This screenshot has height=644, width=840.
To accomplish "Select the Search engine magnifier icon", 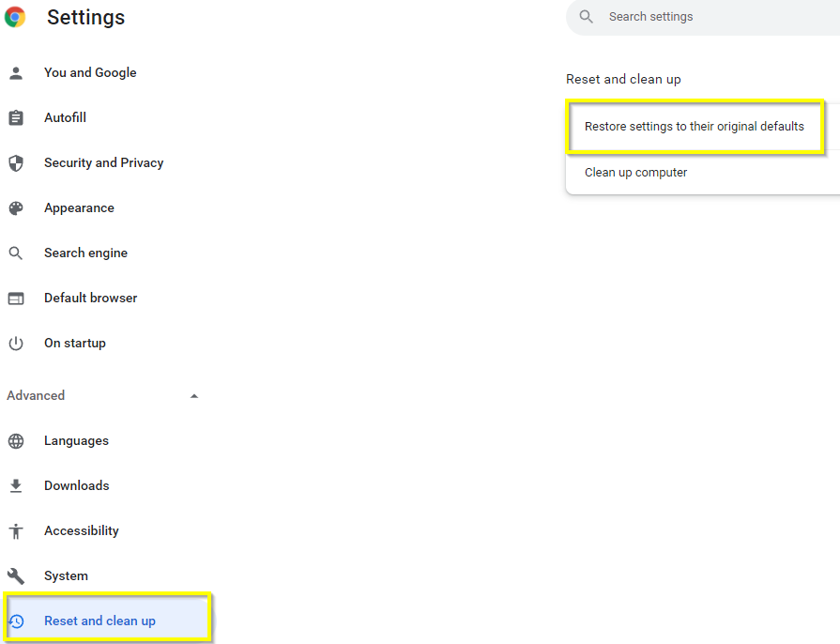I will [16, 253].
